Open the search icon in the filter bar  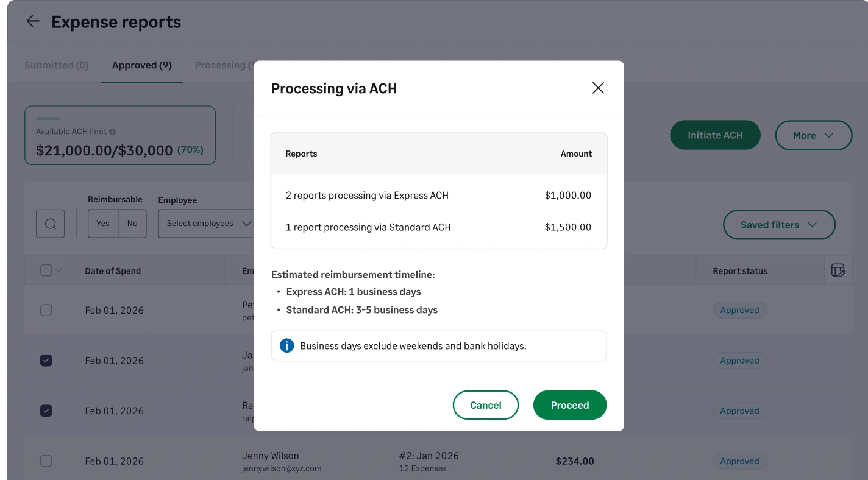pos(50,224)
